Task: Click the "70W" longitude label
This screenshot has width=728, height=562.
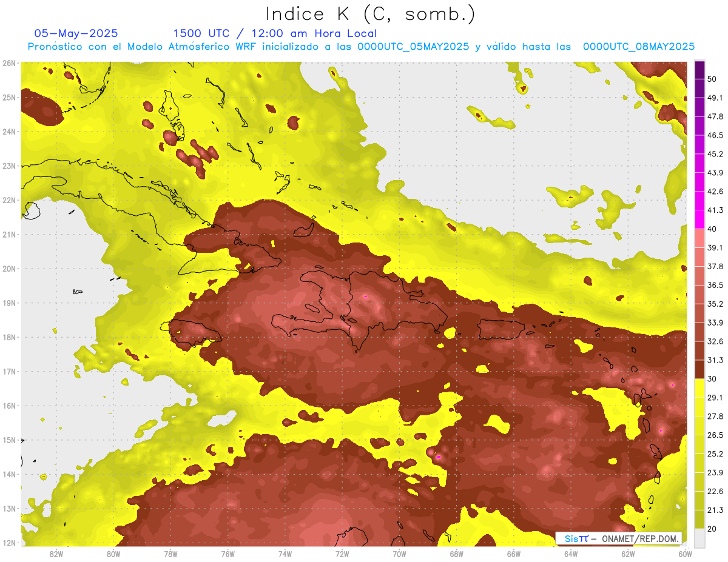Action: 399,554
